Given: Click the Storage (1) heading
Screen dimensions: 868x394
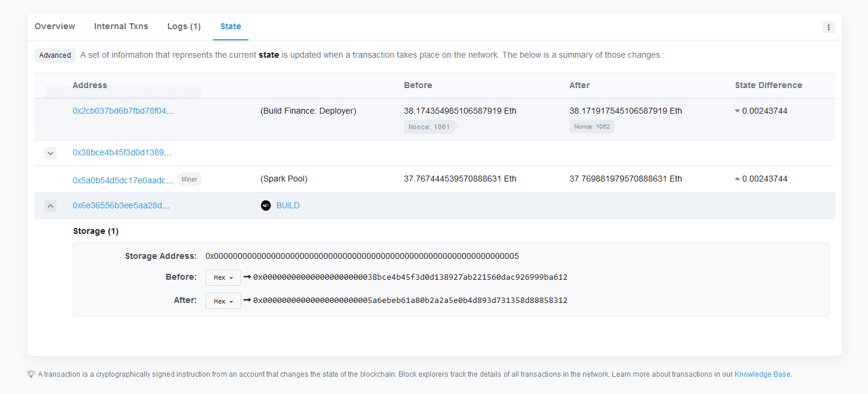Looking at the screenshot, I should (x=96, y=231).
